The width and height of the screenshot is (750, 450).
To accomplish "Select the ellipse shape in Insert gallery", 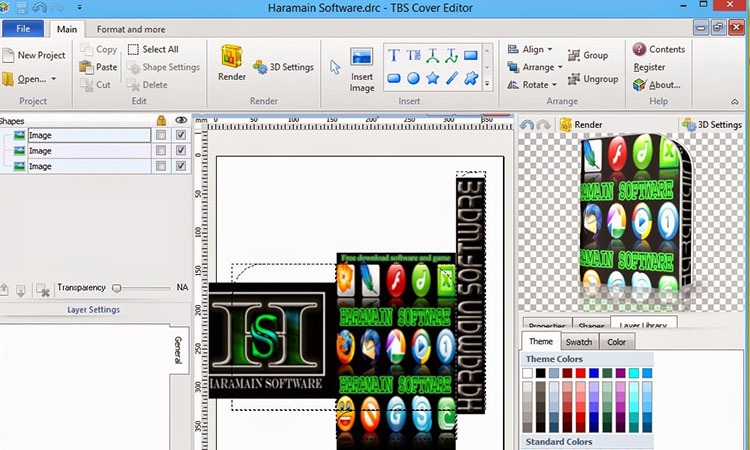I will click(412, 78).
